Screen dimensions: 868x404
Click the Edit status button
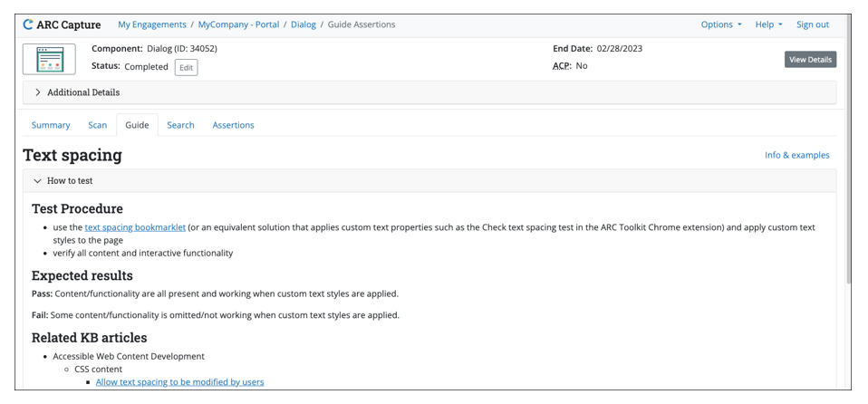click(x=186, y=67)
